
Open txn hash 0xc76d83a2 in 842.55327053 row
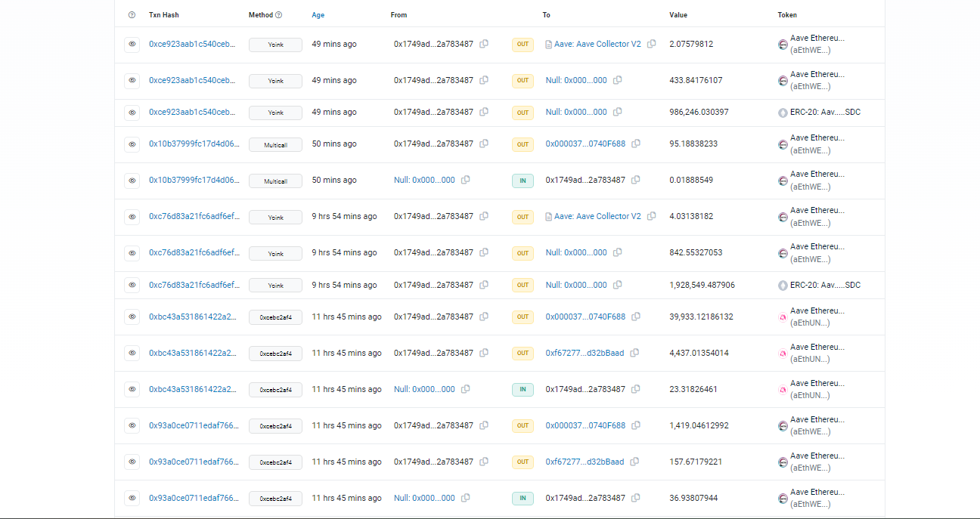[x=194, y=252]
